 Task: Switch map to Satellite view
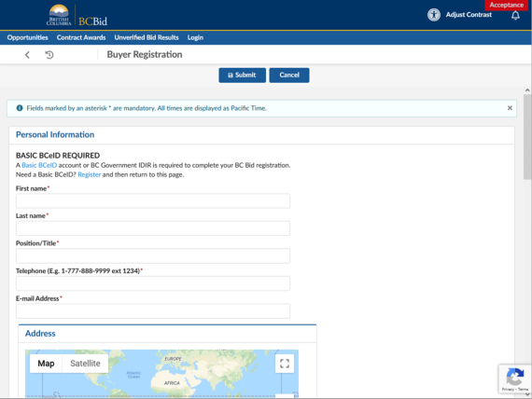click(x=85, y=364)
